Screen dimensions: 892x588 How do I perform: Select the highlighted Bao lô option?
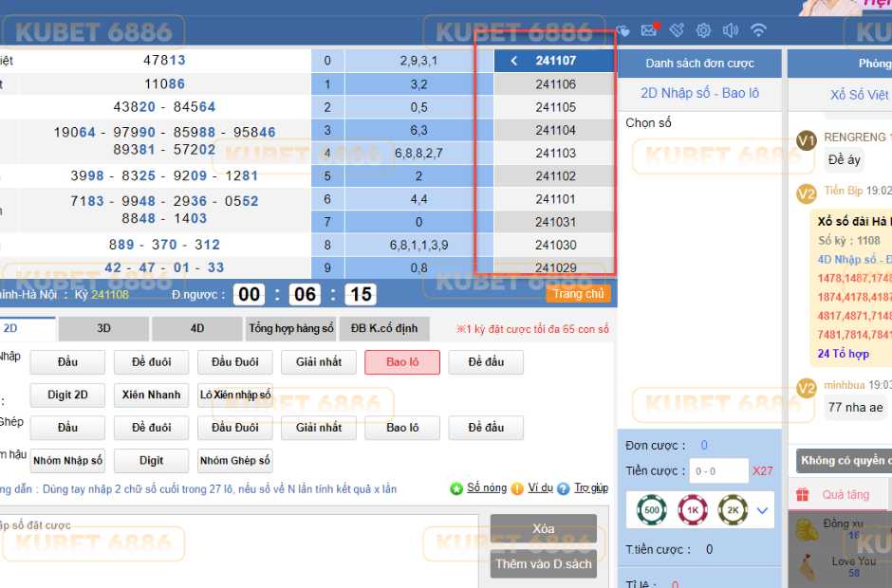(x=402, y=362)
